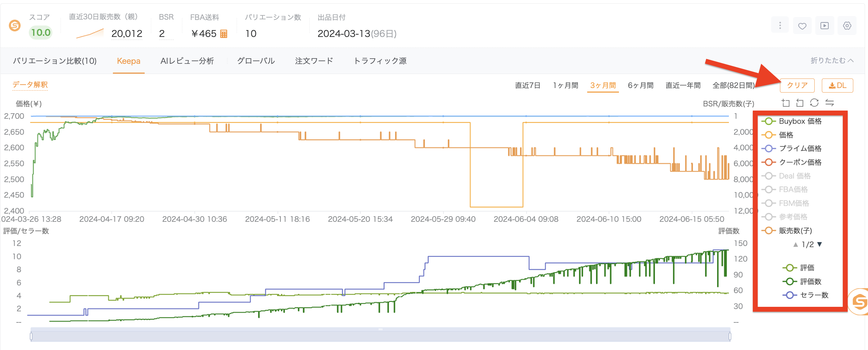Open the video tutorial play icon
Image resolution: width=868 pixels, height=350 pixels.
(x=824, y=26)
